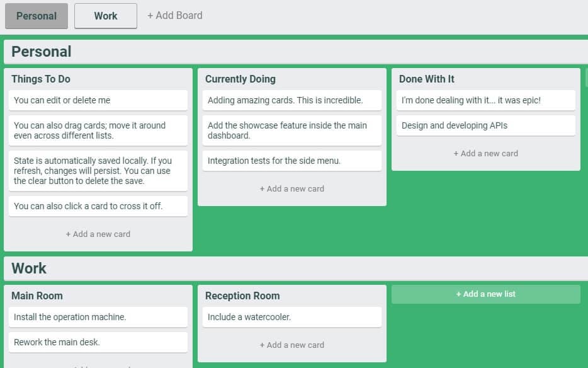Click the 'Rework the main desk' card

click(98, 342)
